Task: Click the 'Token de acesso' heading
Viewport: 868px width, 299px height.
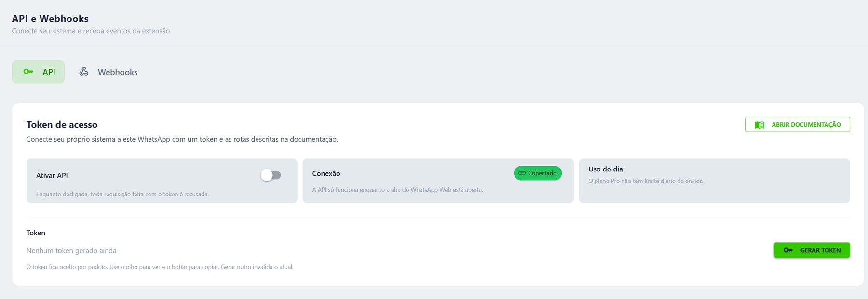Action: tap(62, 125)
